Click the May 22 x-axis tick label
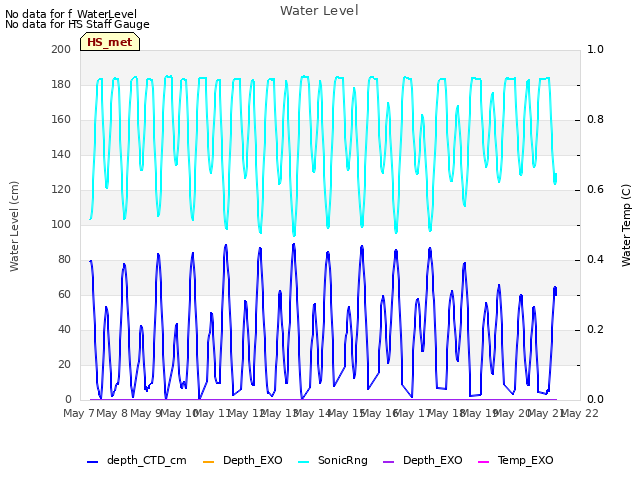The image size is (640, 480). pos(580,413)
